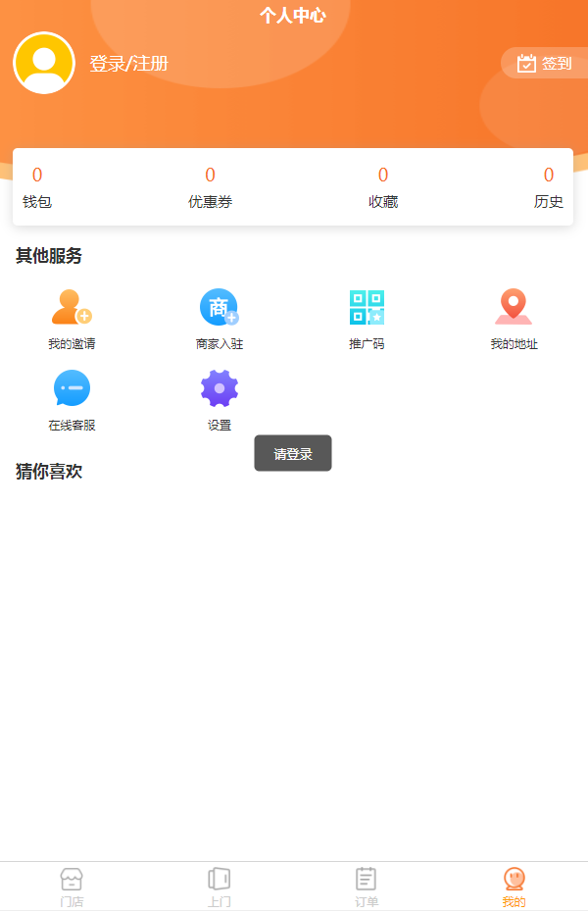The height and width of the screenshot is (913, 588).
Task: View 优惠券 coupons count
Action: 210,188
